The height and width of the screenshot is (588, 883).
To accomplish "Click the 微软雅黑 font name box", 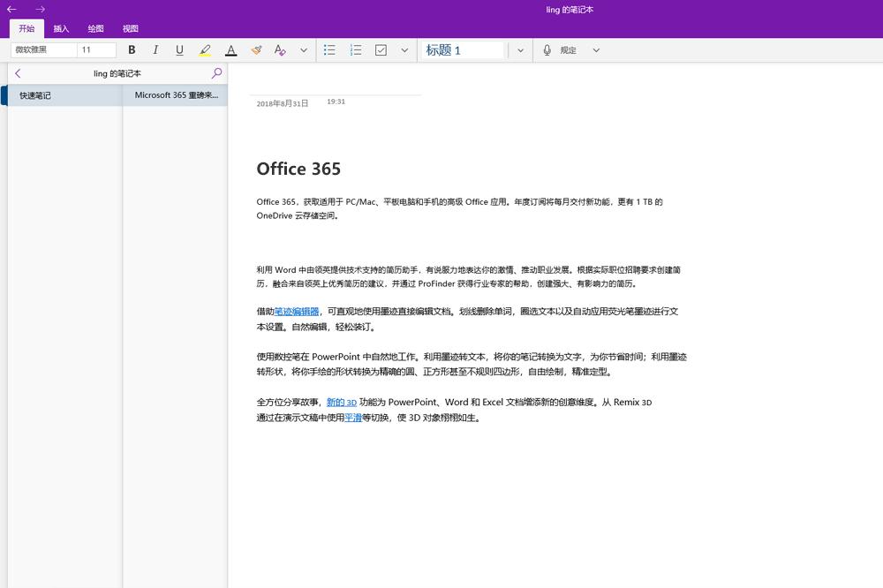I will pos(43,49).
